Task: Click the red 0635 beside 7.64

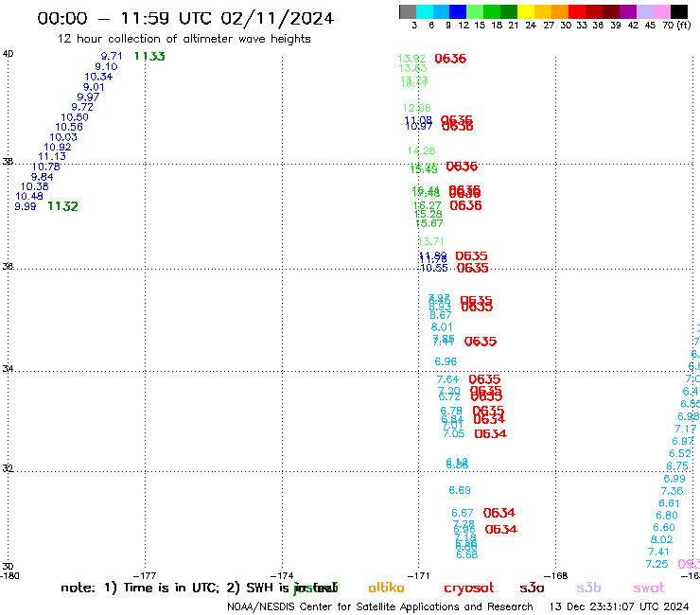Action: coord(484,379)
